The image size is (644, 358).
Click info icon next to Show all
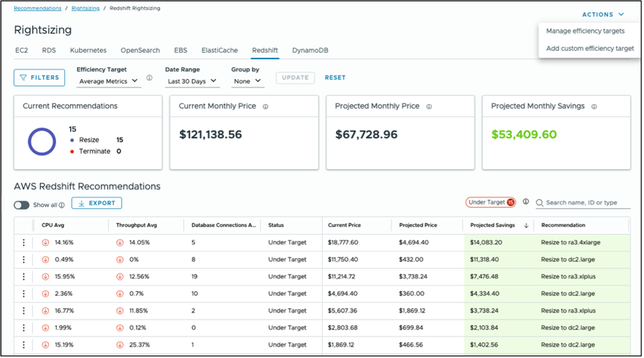pyautogui.click(x=62, y=205)
